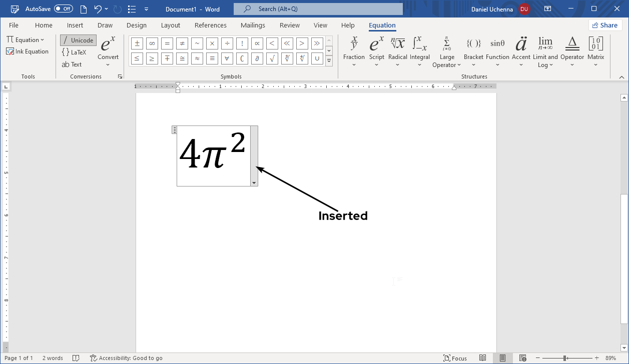
Task: Insert the infinity symbol
Action: [152, 43]
